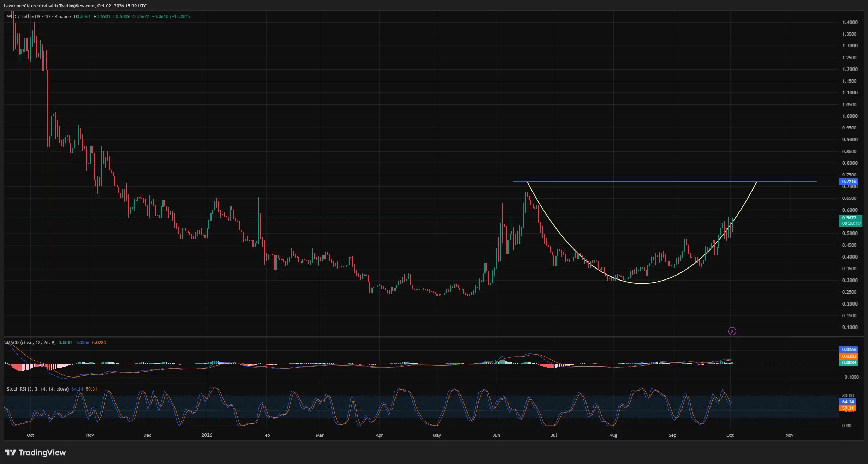The width and height of the screenshot is (868, 464).
Task: Click the orange 59.31 Stoch RSI axis label
Action: coord(847,408)
